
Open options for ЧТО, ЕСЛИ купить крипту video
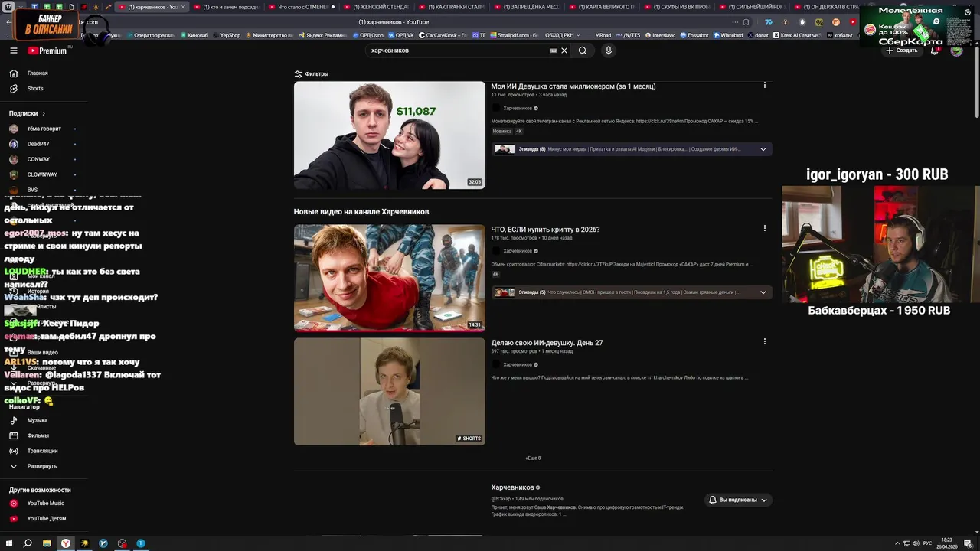[764, 228]
